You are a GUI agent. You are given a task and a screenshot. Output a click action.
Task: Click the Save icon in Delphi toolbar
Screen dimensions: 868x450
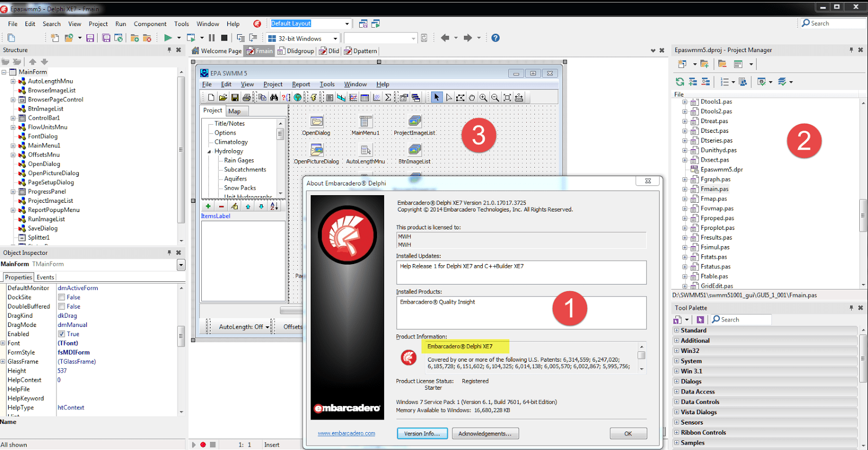(90, 38)
